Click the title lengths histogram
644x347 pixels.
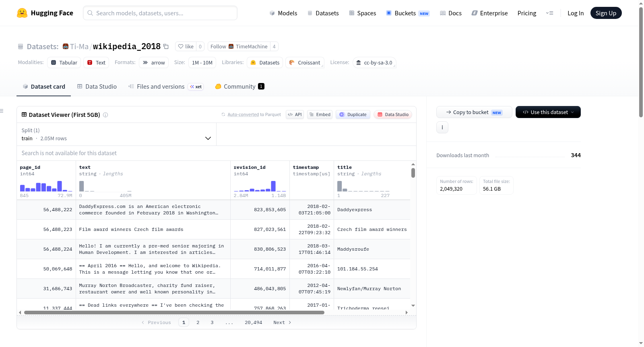(363, 186)
